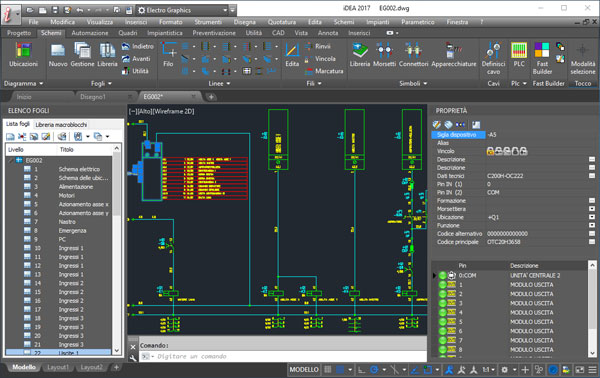
Task: Open the Impiantistica ribbon tab
Action: (165, 33)
